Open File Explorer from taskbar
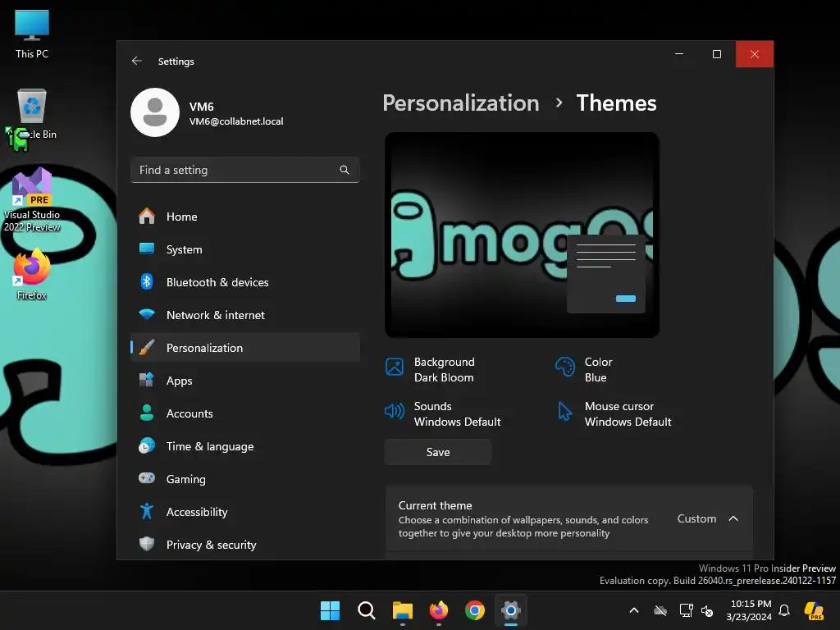 click(402, 610)
